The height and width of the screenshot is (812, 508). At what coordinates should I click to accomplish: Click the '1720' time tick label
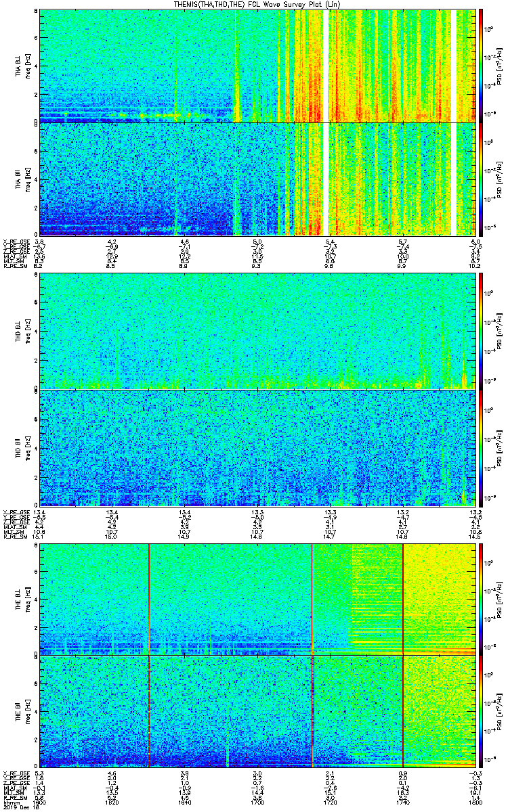(330, 802)
